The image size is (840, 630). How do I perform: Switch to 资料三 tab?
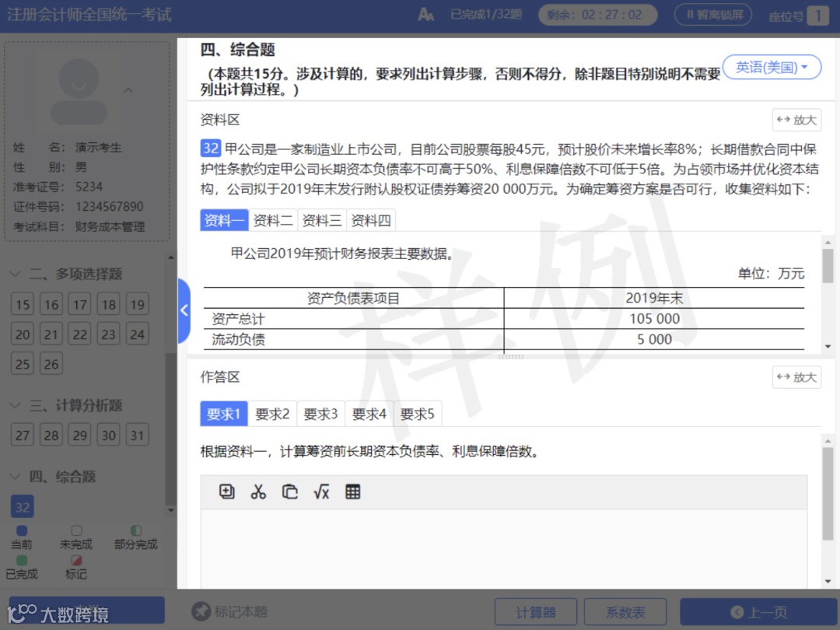(321, 220)
